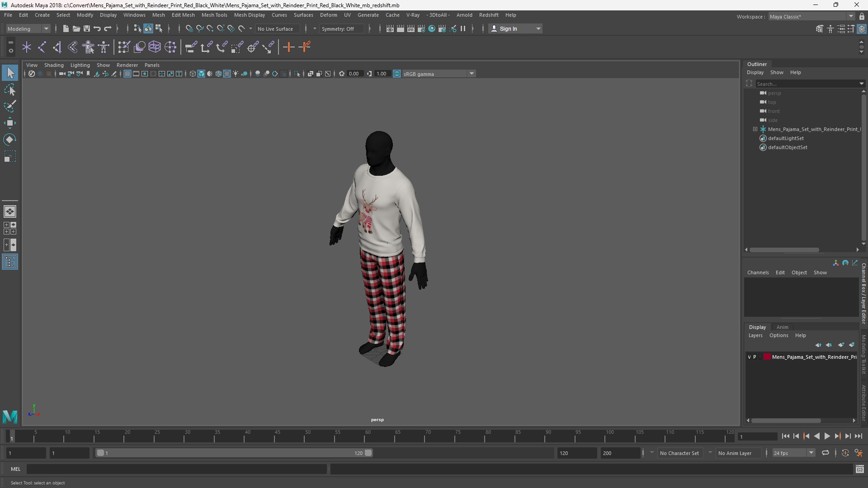Viewport: 868px width, 488px height.
Task: Toggle color management sRGB gamma icon
Action: click(397, 74)
